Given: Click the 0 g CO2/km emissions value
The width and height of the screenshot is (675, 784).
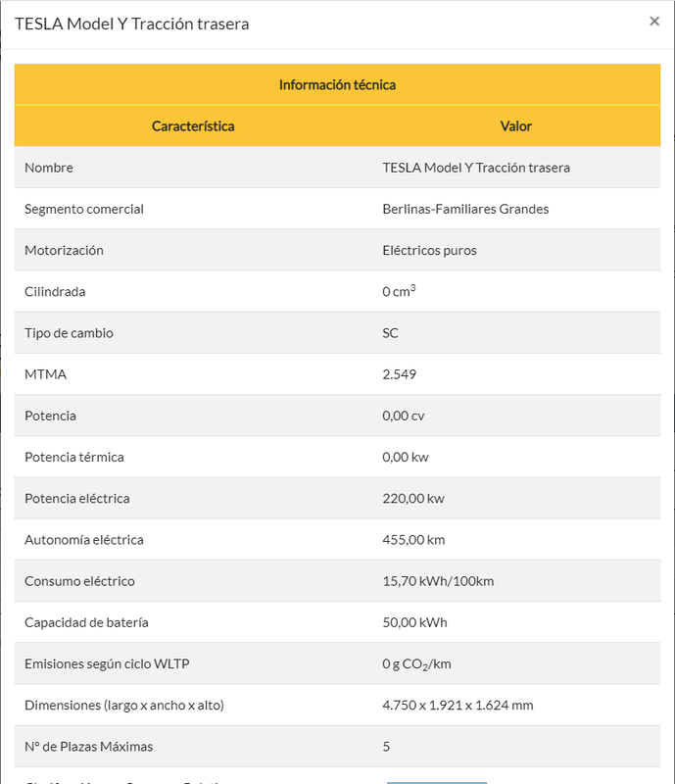Looking at the screenshot, I should 416,664.
